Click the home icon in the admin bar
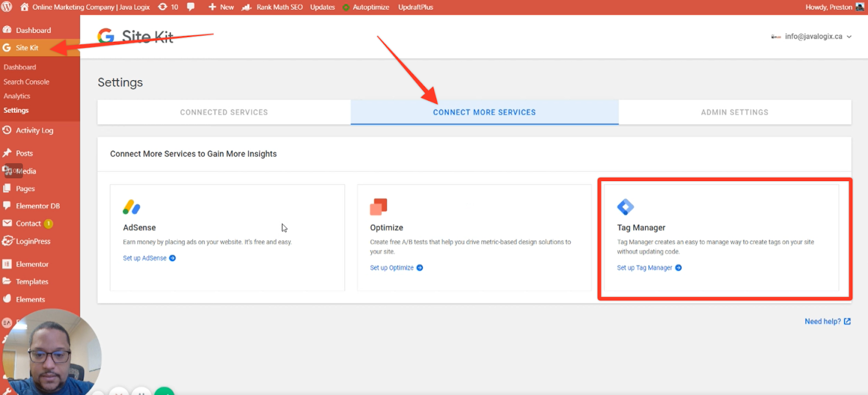Screen dimensions: 868x395 pos(24,7)
